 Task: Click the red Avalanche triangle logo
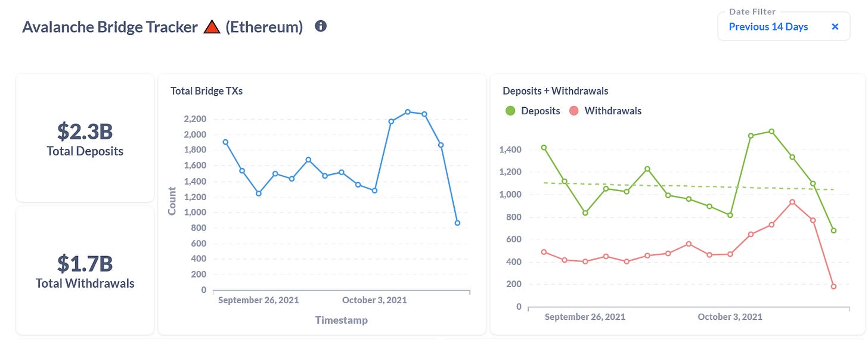[212, 27]
